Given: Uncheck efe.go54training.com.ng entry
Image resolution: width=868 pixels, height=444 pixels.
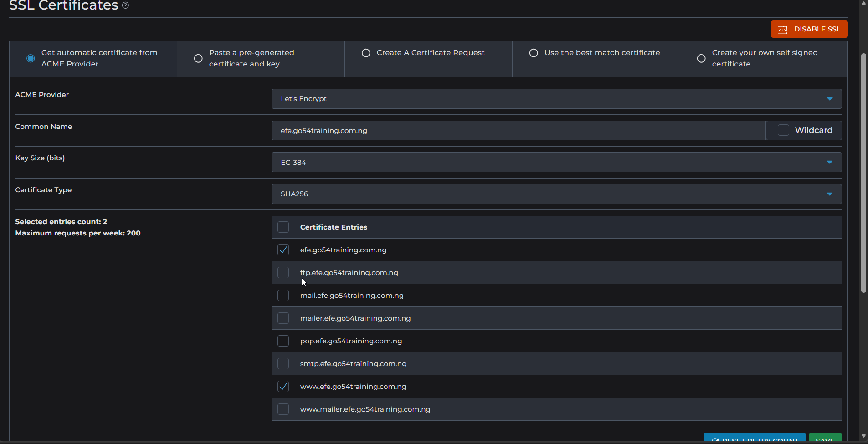Looking at the screenshot, I should coord(283,250).
